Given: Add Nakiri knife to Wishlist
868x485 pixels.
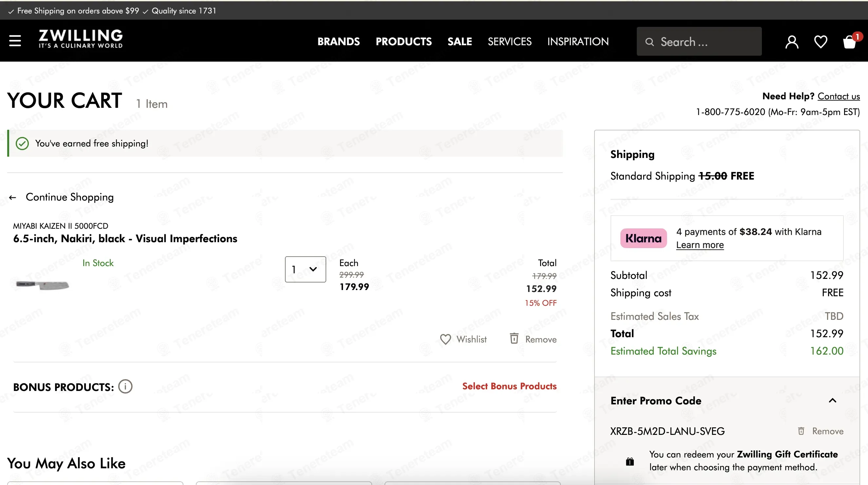Looking at the screenshot, I should (463, 339).
